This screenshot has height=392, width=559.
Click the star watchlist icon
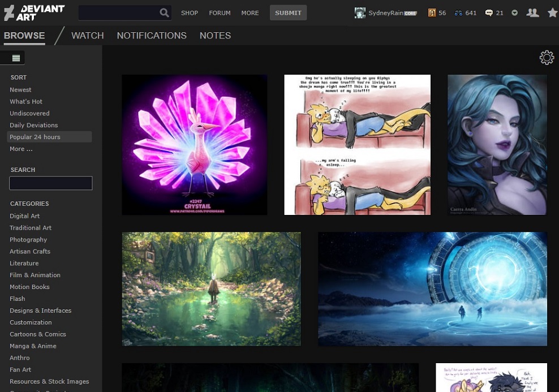click(553, 12)
